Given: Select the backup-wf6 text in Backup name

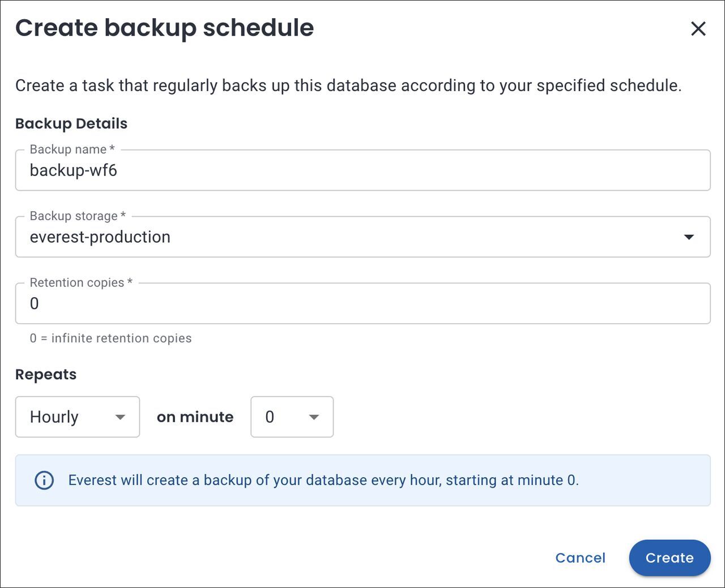Looking at the screenshot, I should click(x=74, y=170).
